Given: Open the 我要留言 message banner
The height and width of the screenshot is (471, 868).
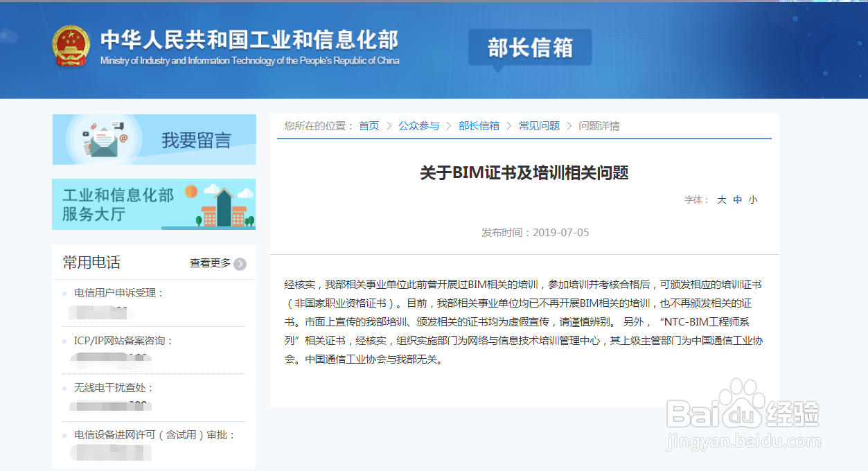Looking at the screenshot, I should pos(154,139).
